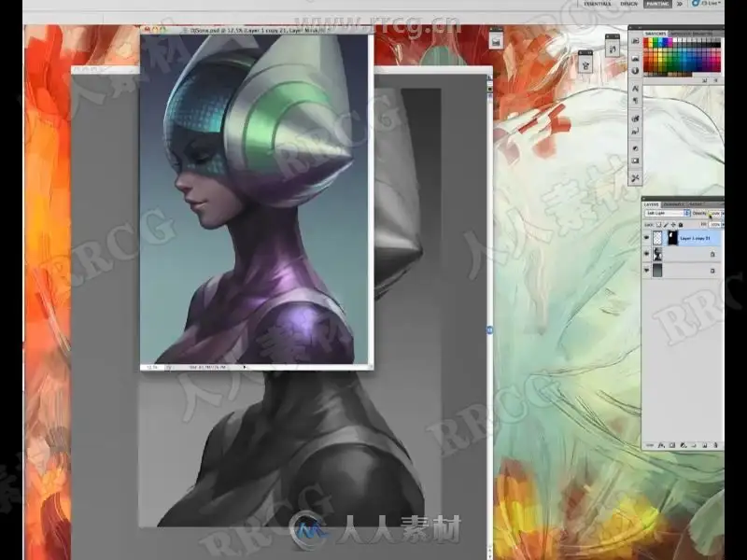Toggle Lock all padlock icon
The width and height of the screenshot is (747, 560).
[681, 225]
